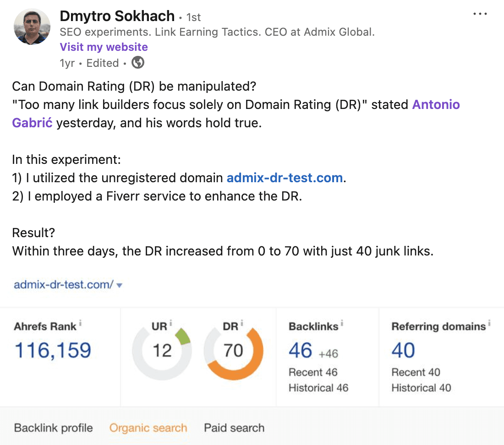Click the globe visibility icon
Image resolution: width=504 pixels, height=445 pixels.
coord(138,62)
